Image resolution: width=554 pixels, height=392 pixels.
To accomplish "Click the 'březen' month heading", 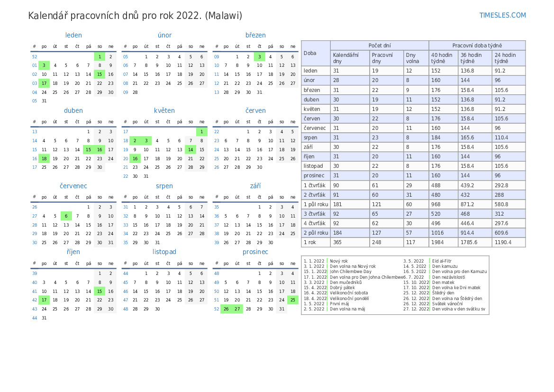I will point(255,35).
